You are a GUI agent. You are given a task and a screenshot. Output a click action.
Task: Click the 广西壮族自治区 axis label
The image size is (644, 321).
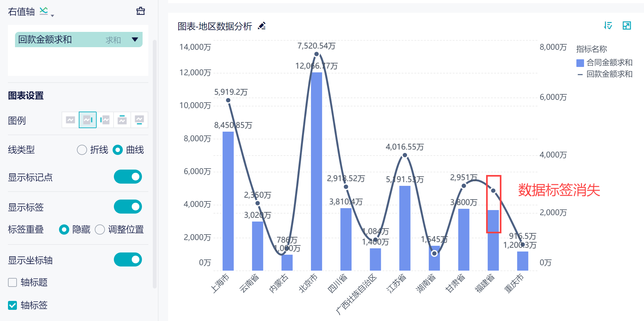pyautogui.click(x=357, y=294)
